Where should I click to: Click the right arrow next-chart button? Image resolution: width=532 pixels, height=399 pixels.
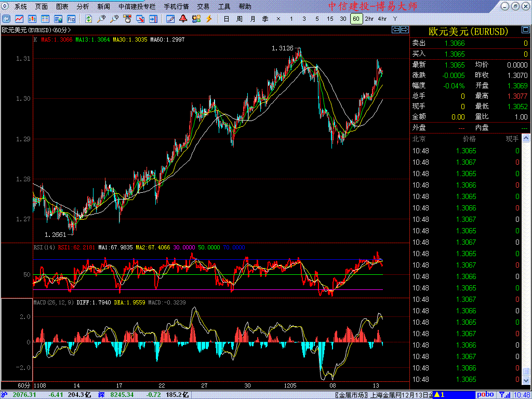pos(404,30)
